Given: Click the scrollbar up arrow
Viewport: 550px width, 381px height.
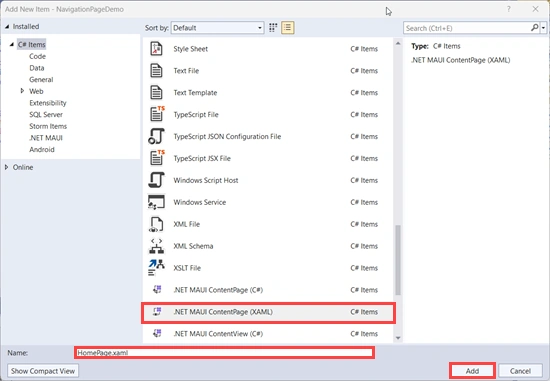Looking at the screenshot, I should (x=398, y=44).
